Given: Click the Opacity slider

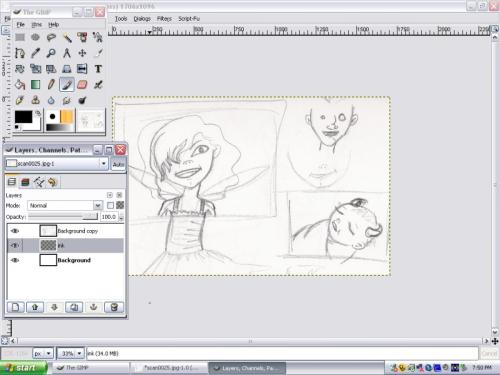Looking at the screenshot, I should 63,217.
